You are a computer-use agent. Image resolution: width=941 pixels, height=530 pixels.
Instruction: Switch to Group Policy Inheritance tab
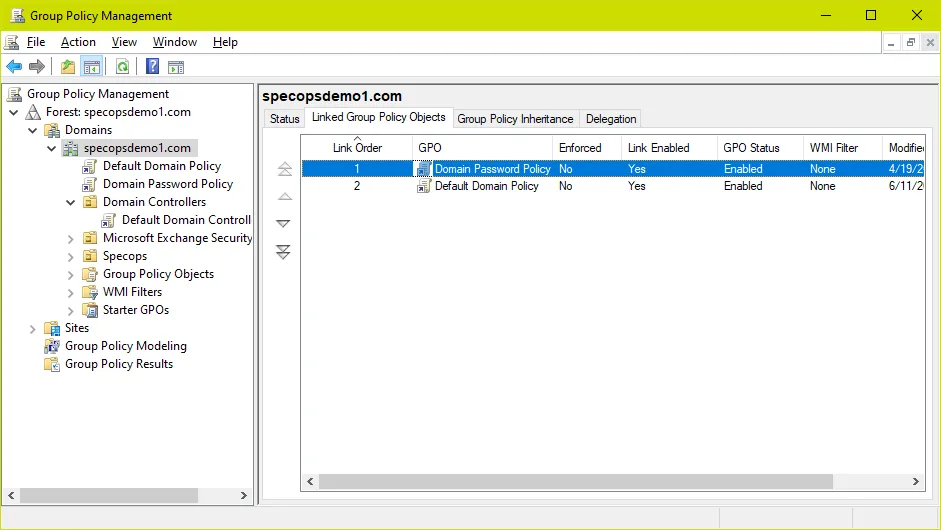(515, 119)
